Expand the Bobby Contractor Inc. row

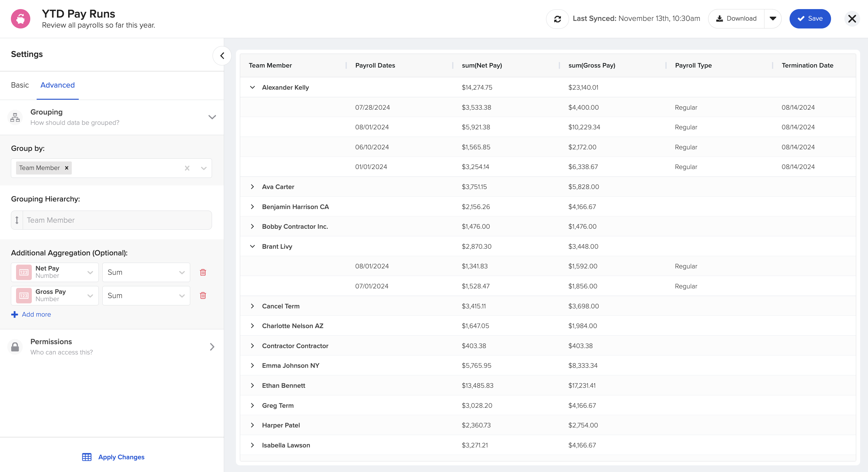click(x=252, y=227)
